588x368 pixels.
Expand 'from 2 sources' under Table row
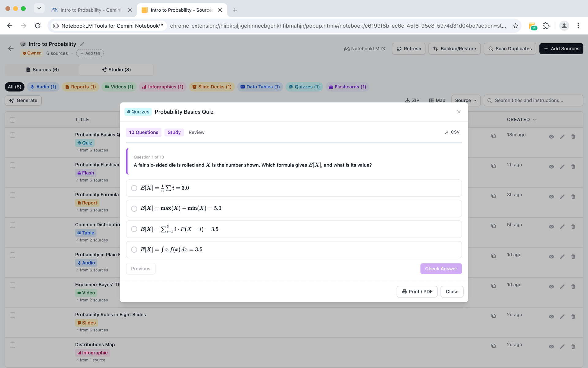(92, 240)
